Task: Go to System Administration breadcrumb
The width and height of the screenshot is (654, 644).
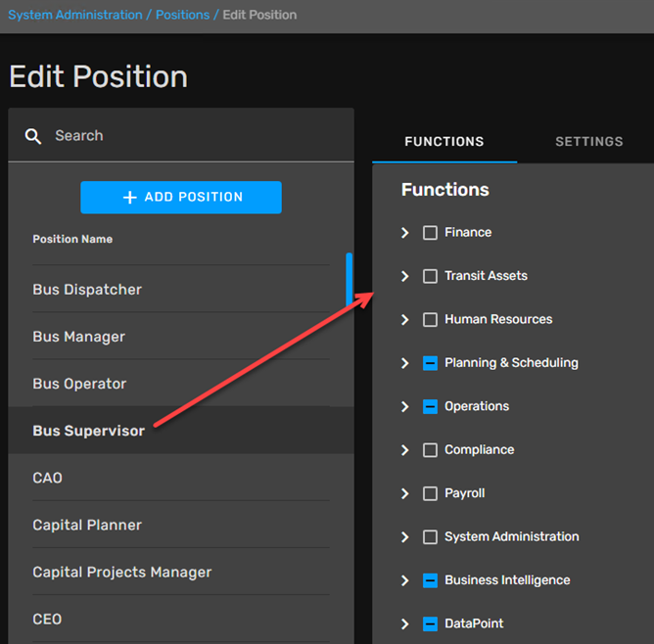Action: 74,15
